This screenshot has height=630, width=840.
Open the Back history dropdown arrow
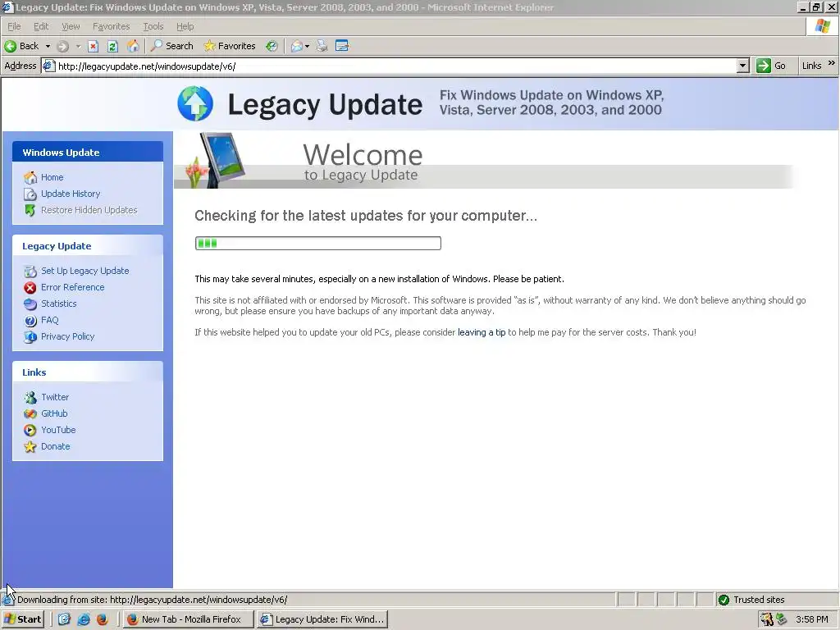[48, 46]
